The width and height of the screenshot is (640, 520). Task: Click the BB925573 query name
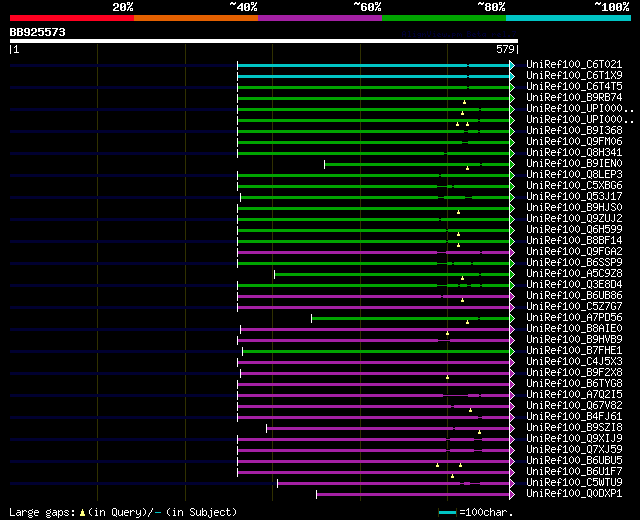coord(38,32)
